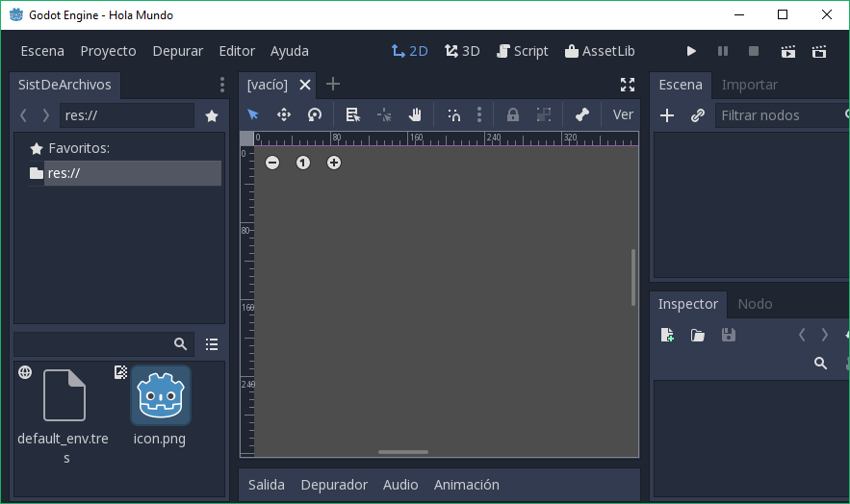Open the Depurar menu
Viewport: 850px width, 504px height.
pos(178,51)
